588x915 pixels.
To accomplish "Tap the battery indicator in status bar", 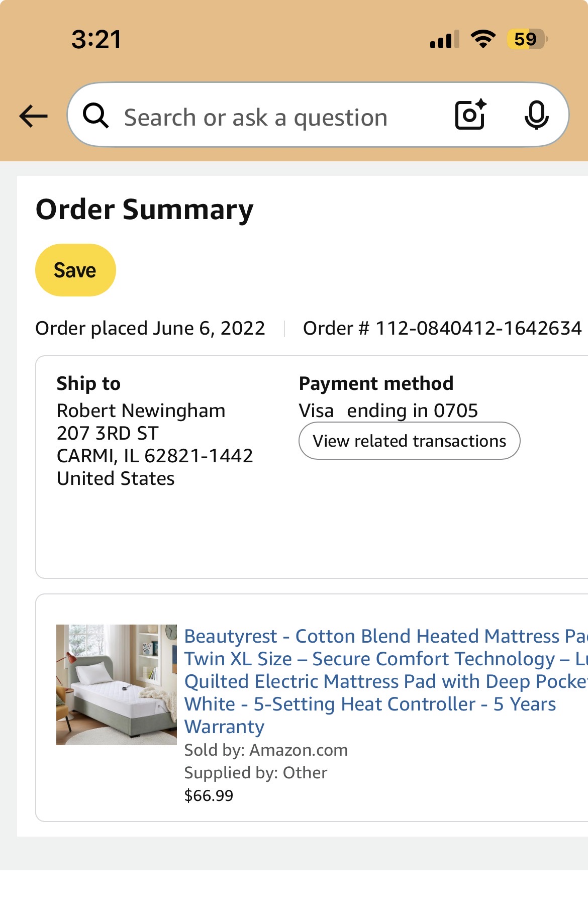I will click(527, 39).
